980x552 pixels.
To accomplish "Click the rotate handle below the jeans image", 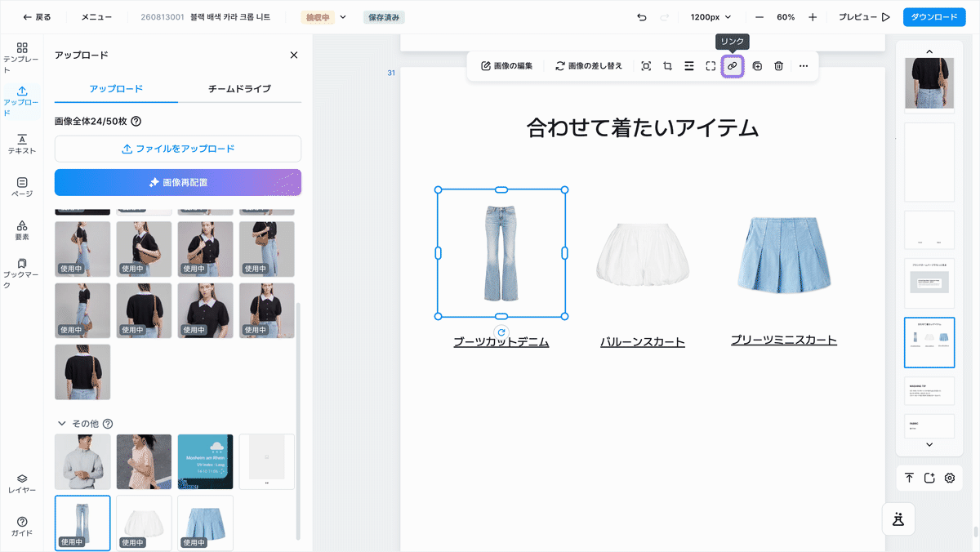I will pyautogui.click(x=501, y=332).
